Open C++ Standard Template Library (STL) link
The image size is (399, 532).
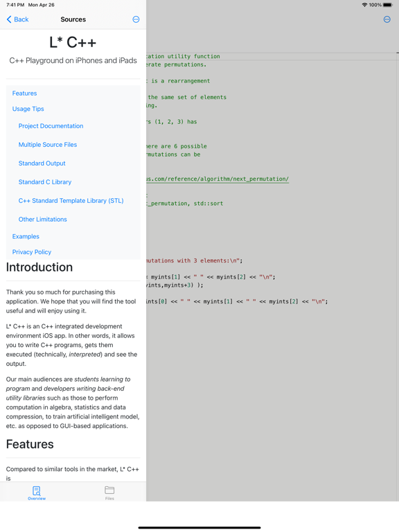click(71, 200)
